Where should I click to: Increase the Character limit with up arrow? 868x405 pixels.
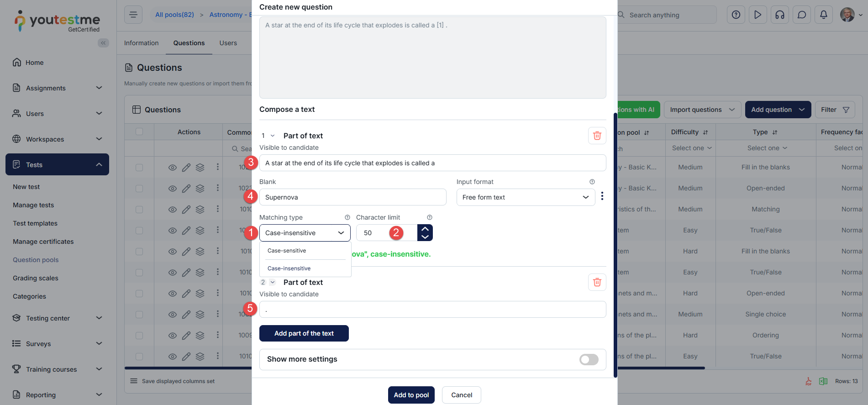pyautogui.click(x=425, y=229)
